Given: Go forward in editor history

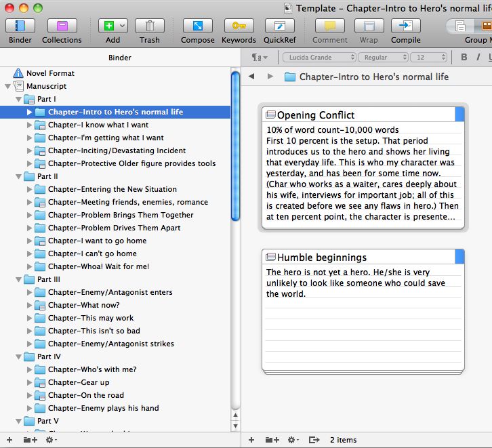Looking at the screenshot, I should tap(270, 76).
